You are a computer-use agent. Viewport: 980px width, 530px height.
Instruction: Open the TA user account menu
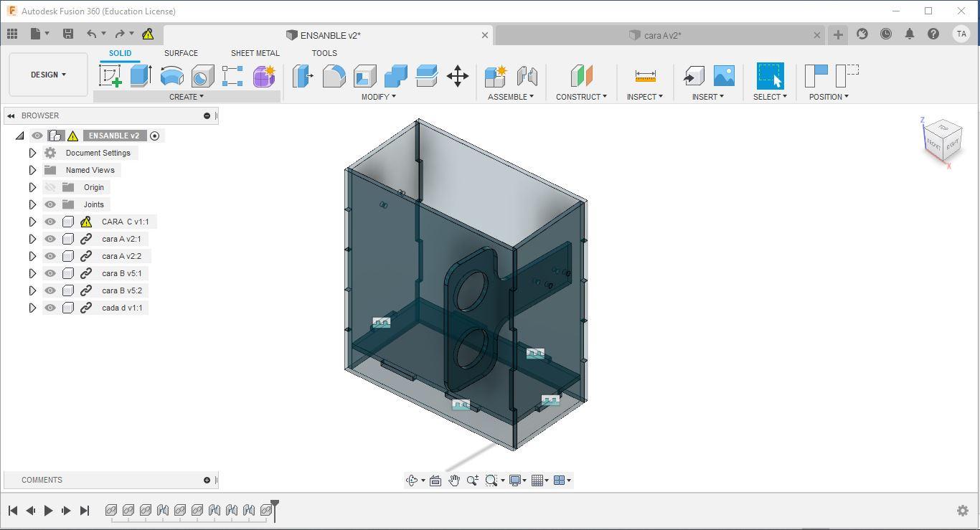961,34
